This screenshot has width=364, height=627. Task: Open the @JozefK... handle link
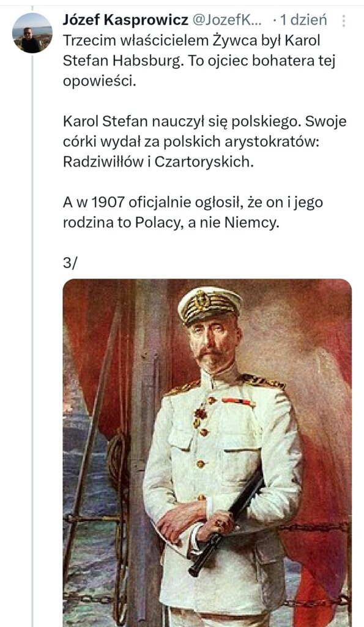click(x=228, y=20)
